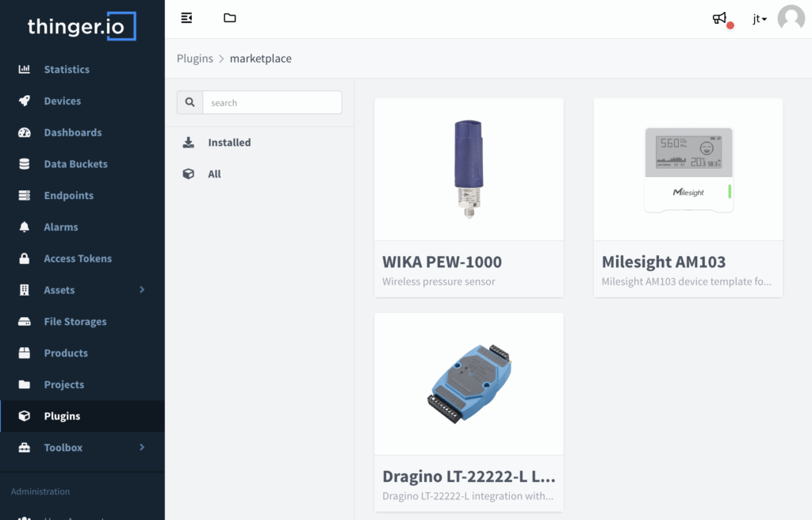The image size is (812, 520).
Task: Open notifications via the megaphone icon
Action: pos(719,19)
